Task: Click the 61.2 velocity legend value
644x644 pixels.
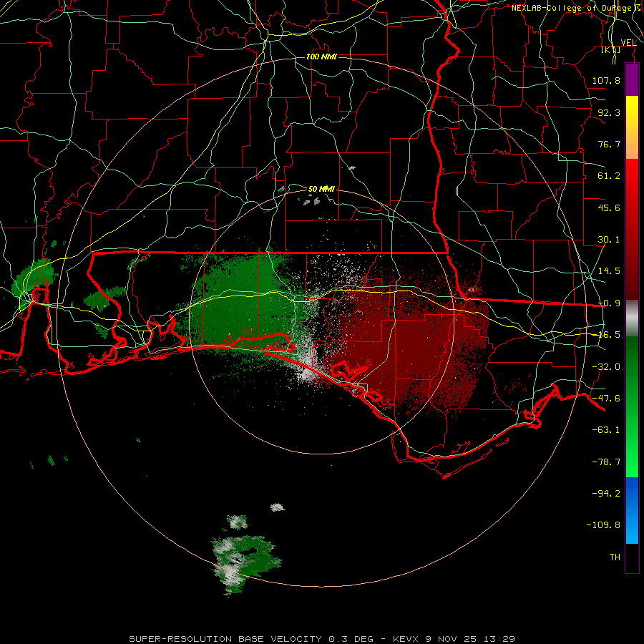Action: tap(609, 176)
